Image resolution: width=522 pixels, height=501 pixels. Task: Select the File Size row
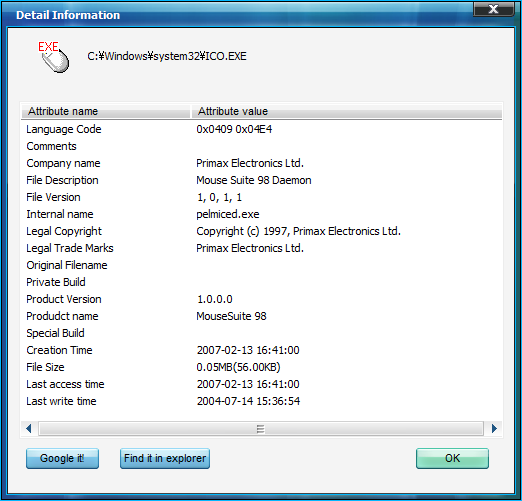click(261, 367)
